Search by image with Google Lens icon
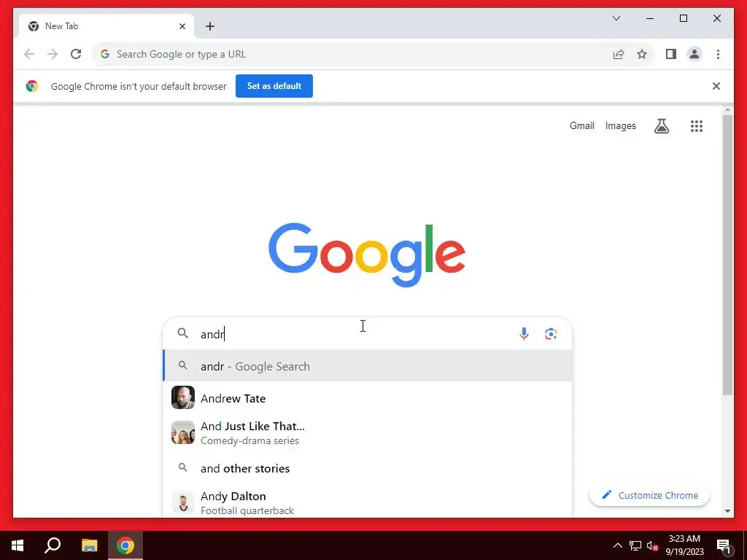 coord(551,334)
